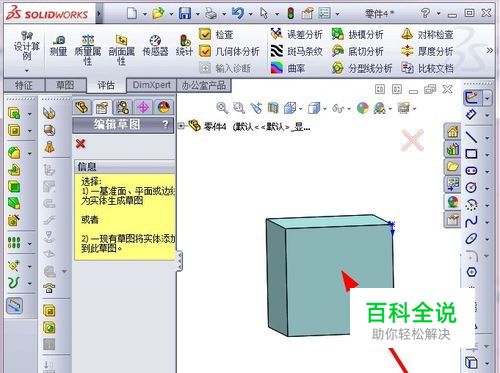Screen dimensions: 500x373
Task: Open the DisplayManager color ball tab
Action: tap(164, 107)
